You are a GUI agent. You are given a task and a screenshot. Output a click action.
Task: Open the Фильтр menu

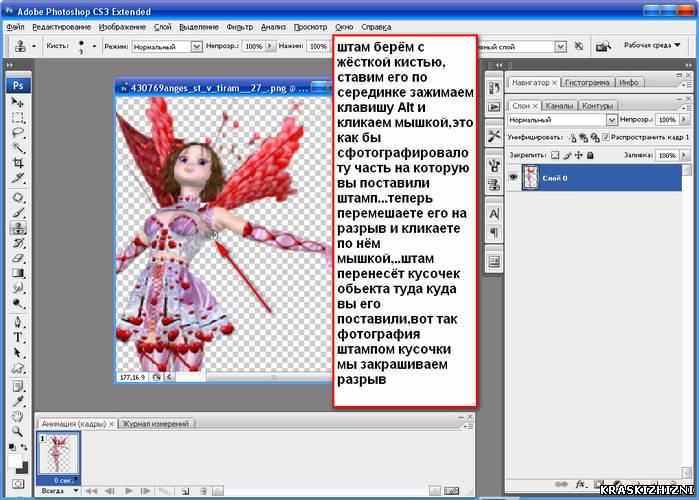click(239, 27)
